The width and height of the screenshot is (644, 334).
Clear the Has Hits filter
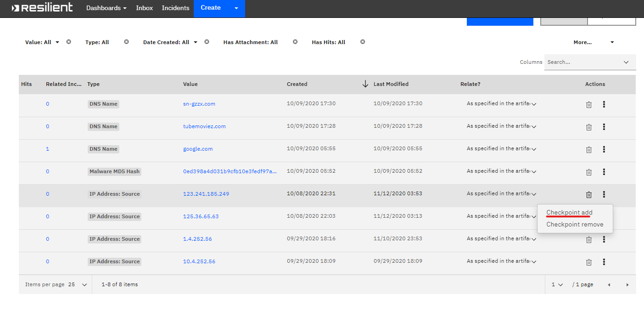coord(363,42)
